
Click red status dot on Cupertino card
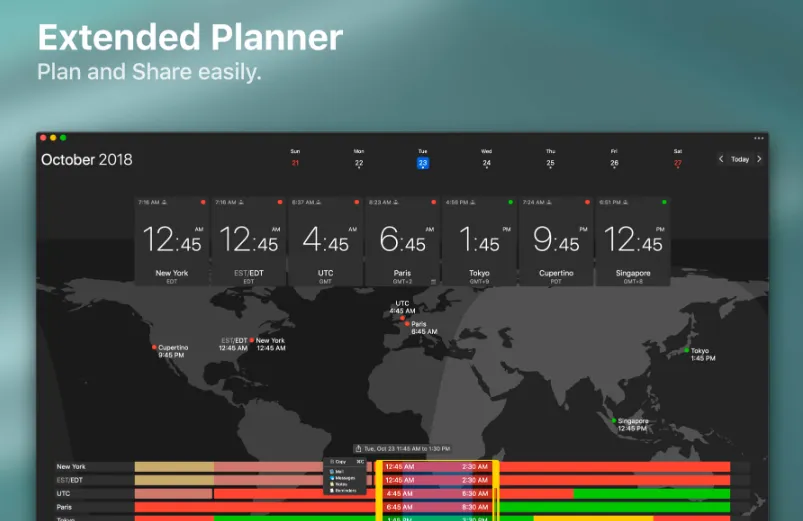click(587, 202)
